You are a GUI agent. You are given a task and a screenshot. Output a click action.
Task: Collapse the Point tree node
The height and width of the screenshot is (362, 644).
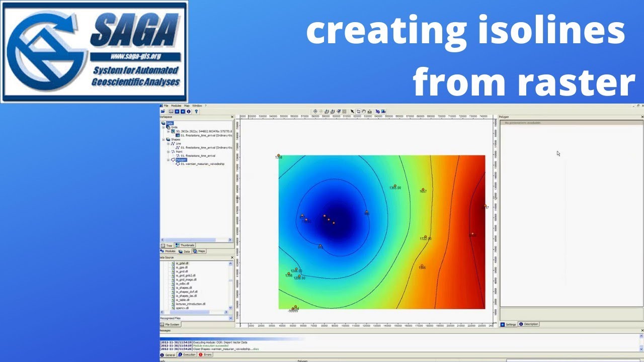click(168, 152)
